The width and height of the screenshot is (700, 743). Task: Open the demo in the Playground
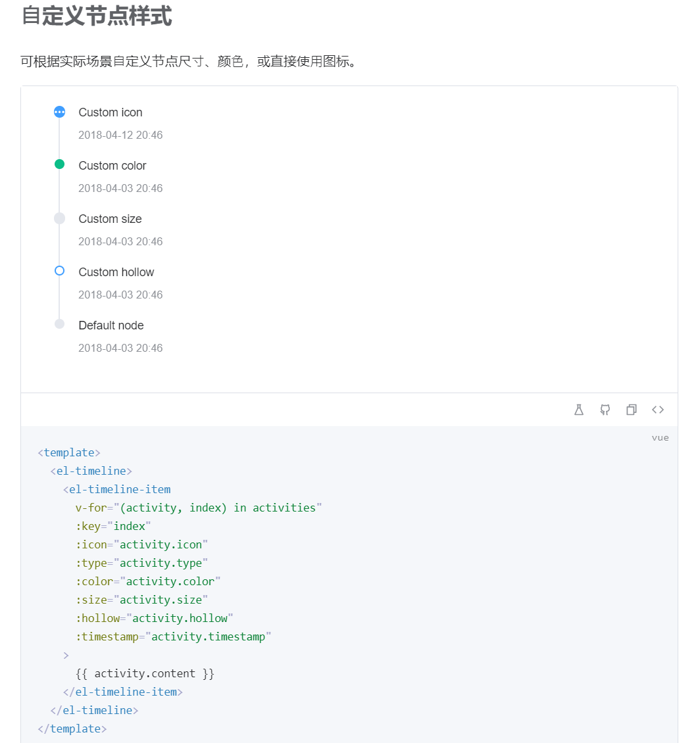click(x=578, y=409)
